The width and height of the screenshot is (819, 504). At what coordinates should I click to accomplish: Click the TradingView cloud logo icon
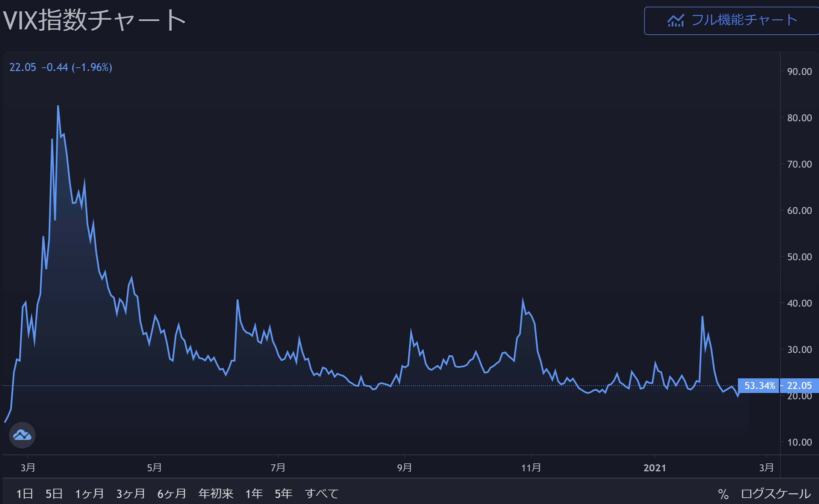click(x=22, y=435)
